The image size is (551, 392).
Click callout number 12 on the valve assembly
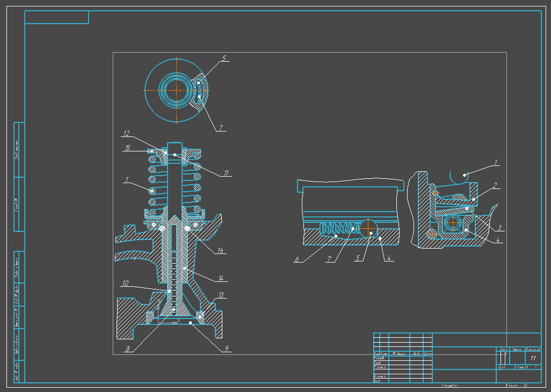click(x=127, y=133)
